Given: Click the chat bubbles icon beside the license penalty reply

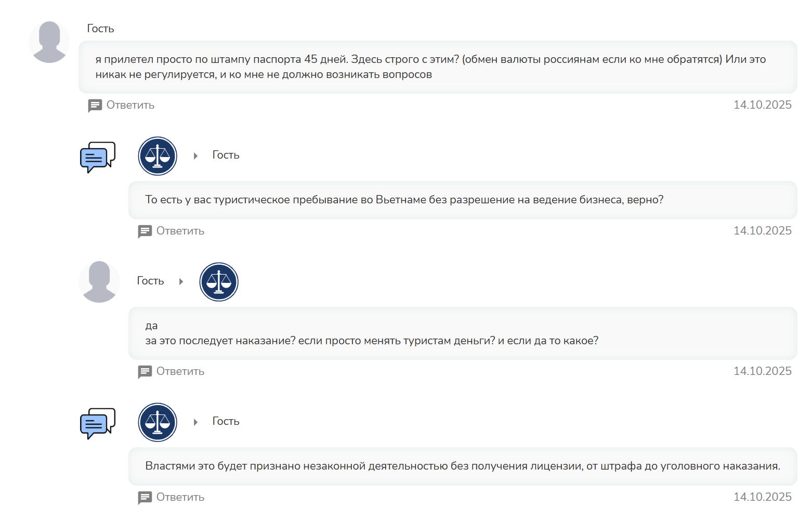Looking at the screenshot, I should tap(97, 423).
